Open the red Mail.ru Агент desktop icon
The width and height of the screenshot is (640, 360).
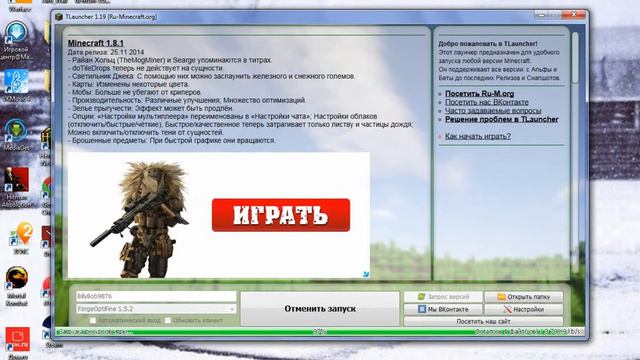[x=17, y=339]
